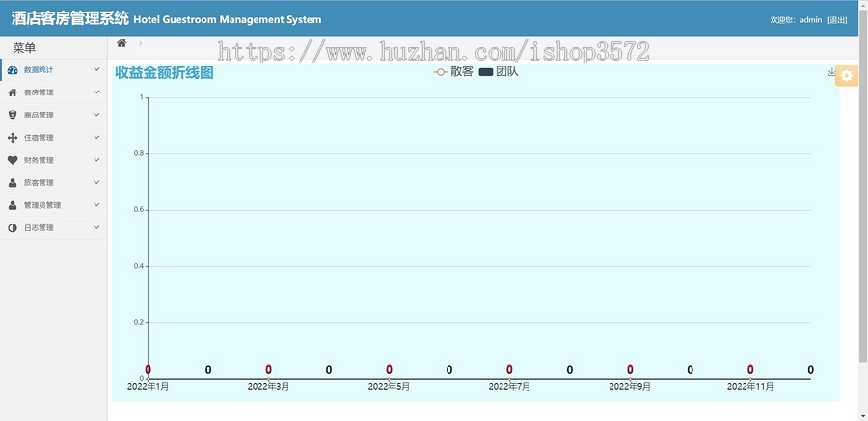Click the 2022年9月 axis label
The width and height of the screenshot is (868, 421).
[x=630, y=387]
